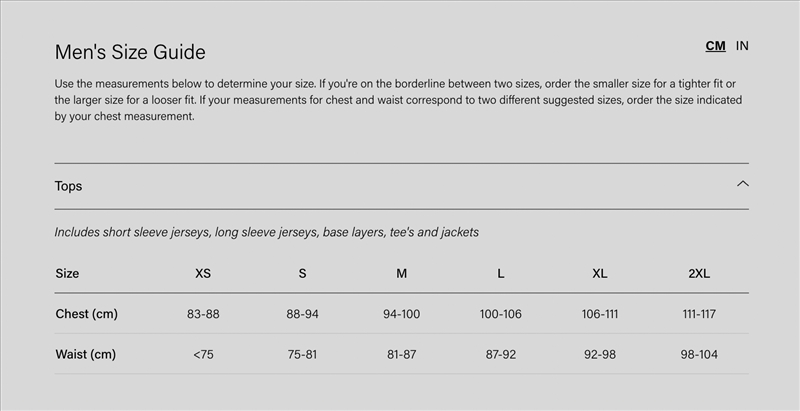Select the 2XL size column header
Screen dimensions: 800x411
pyautogui.click(x=699, y=273)
